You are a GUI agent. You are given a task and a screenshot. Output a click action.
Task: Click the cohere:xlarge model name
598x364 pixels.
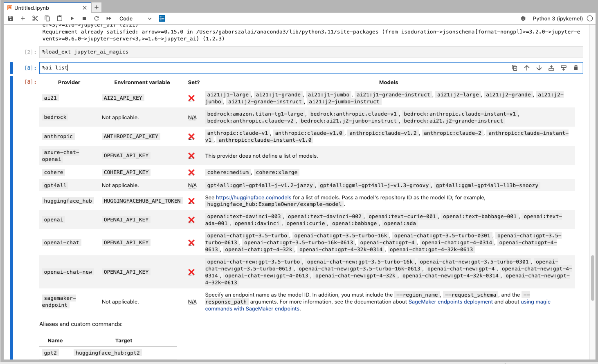click(x=277, y=172)
